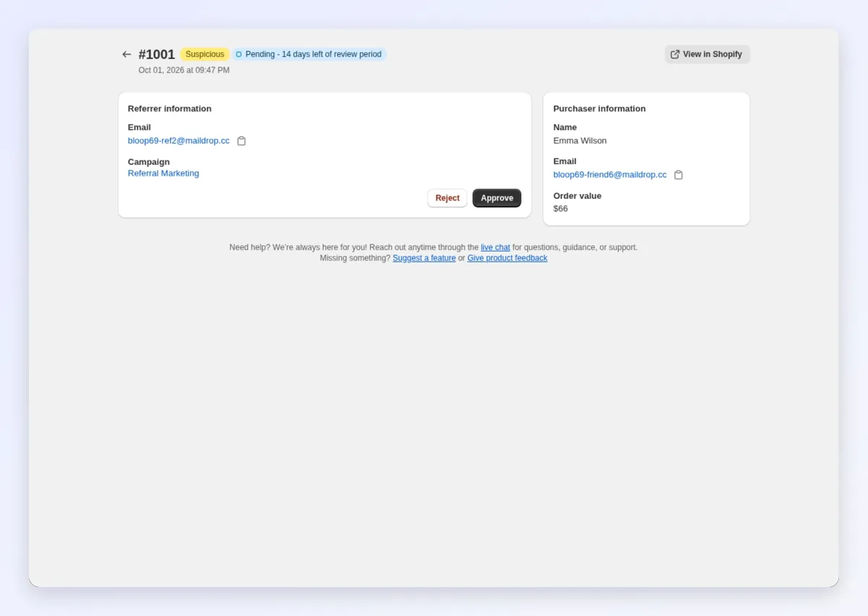Approve the referral
The height and width of the screenshot is (616, 868).
(497, 198)
